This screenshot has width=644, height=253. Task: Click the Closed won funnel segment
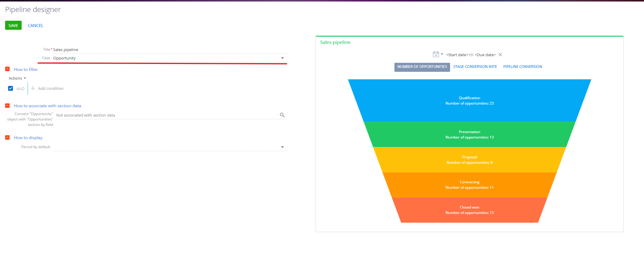click(x=469, y=210)
